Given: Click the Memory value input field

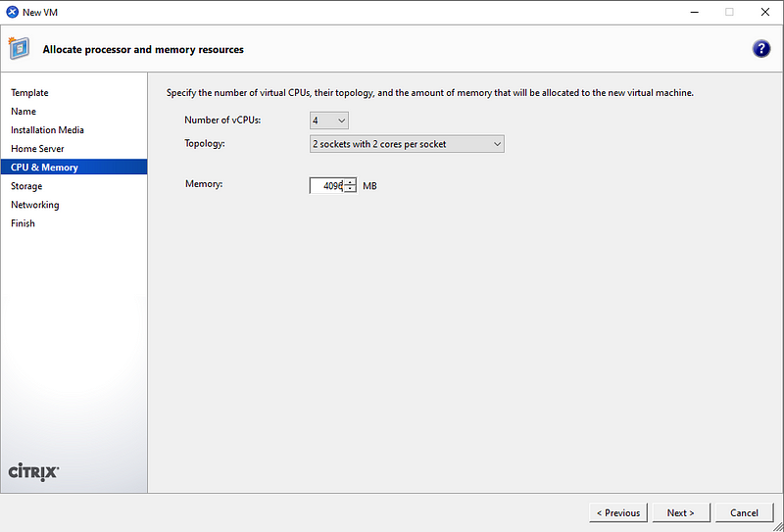Looking at the screenshot, I should pyautogui.click(x=326, y=186).
